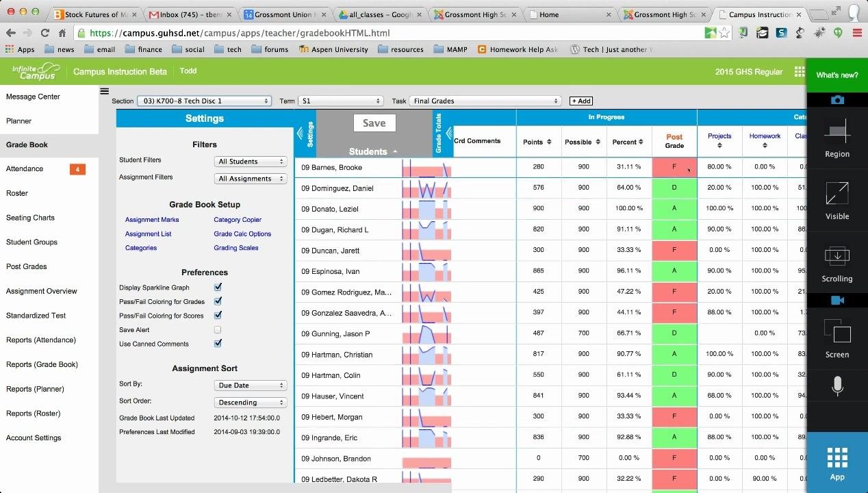Screen dimensions: 868x493
Task: Select the Scrolling capture tool
Action: coord(837,264)
